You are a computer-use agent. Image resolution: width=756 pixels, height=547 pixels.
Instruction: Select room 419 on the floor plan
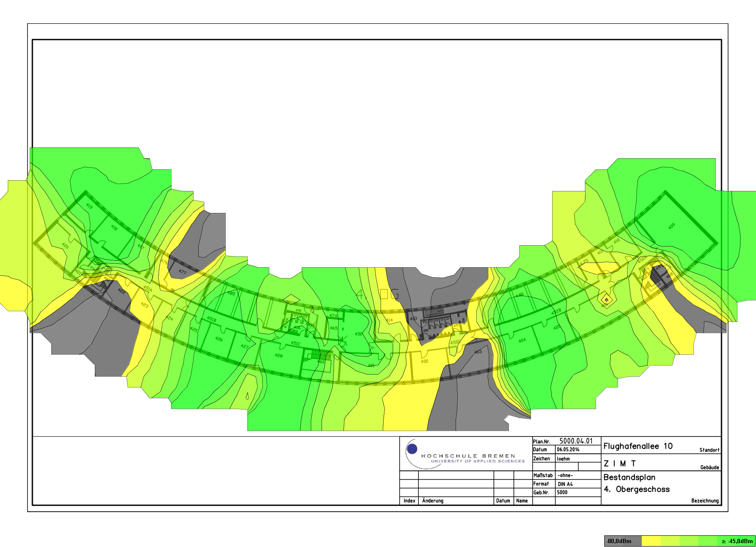pyautogui.click(x=89, y=206)
